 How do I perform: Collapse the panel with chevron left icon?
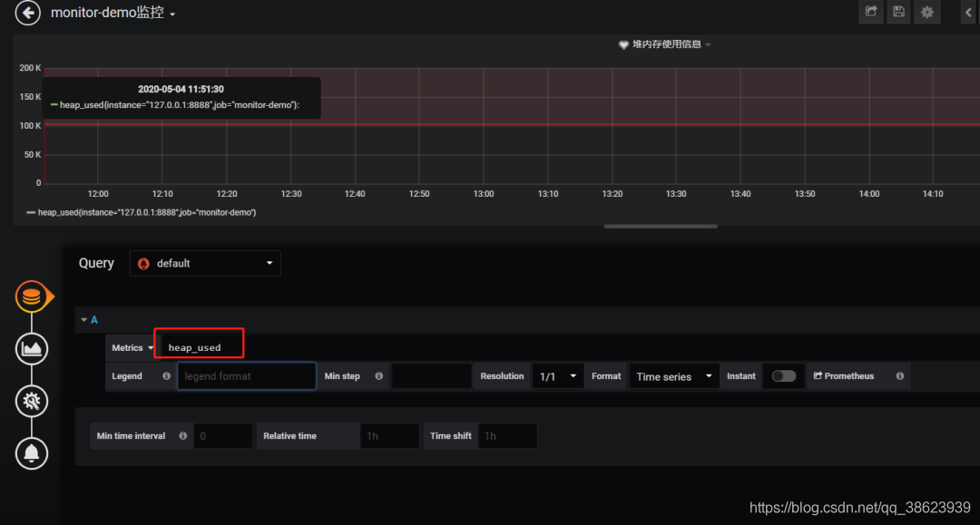969,12
